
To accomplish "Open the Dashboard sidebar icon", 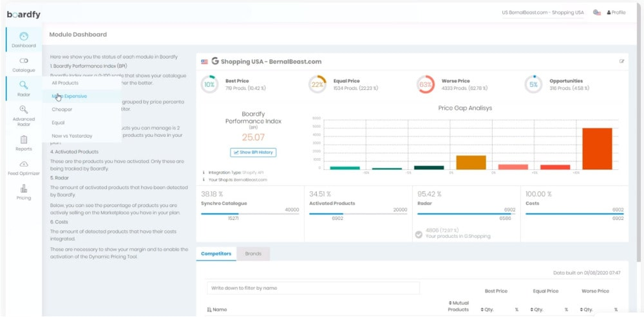I will click(24, 37).
